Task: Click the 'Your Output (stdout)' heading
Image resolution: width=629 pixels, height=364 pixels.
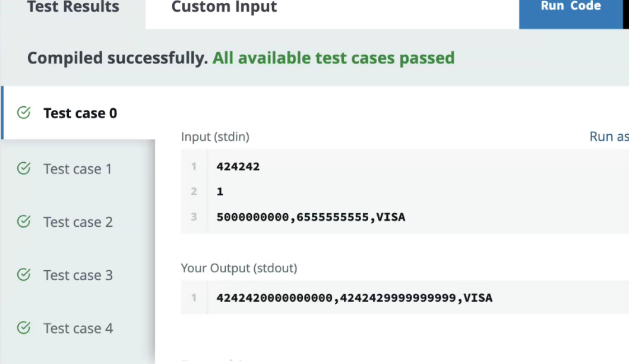Action: click(x=239, y=268)
